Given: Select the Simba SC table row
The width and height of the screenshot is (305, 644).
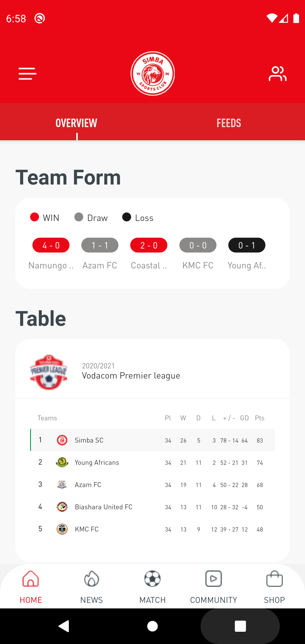Looking at the screenshot, I should tap(152, 440).
